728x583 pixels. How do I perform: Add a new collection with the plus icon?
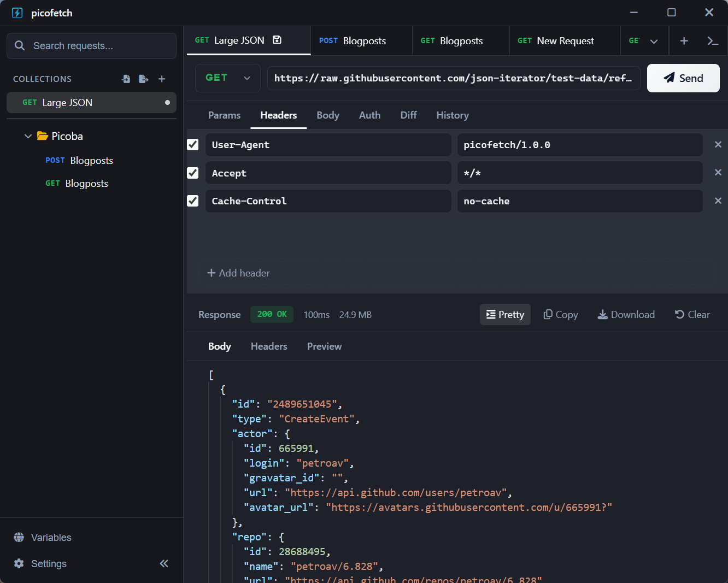[162, 79]
